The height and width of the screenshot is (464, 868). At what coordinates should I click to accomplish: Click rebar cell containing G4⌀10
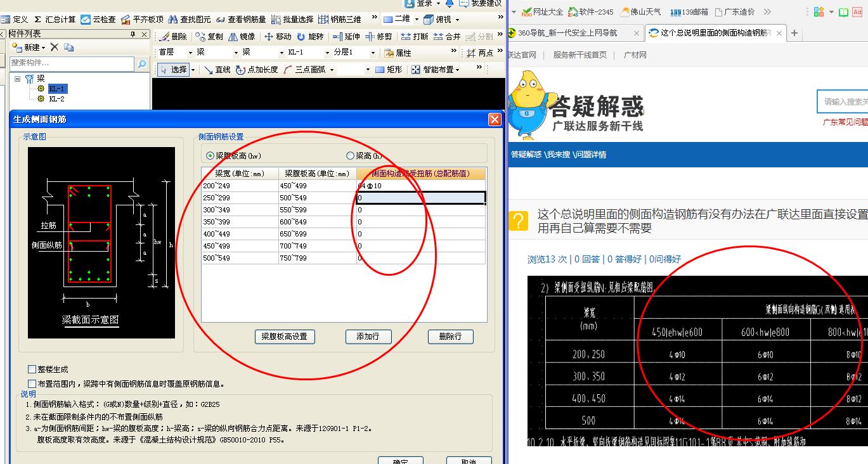point(421,186)
